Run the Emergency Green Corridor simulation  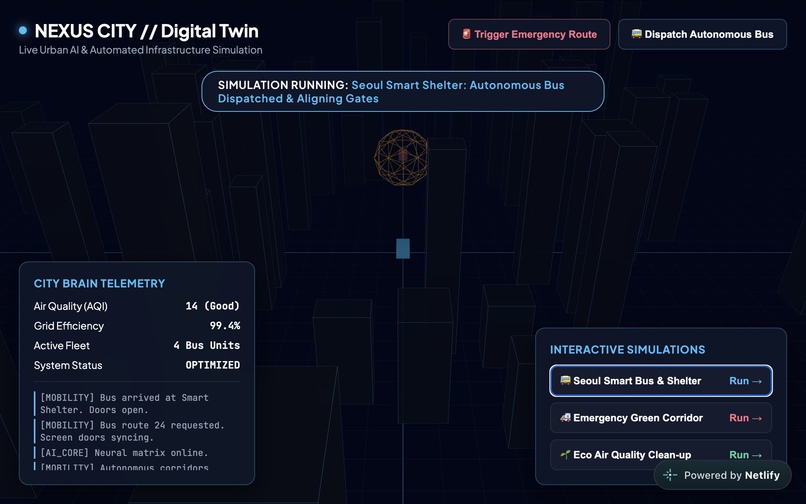pyautogui.click(x=661, y=418)
